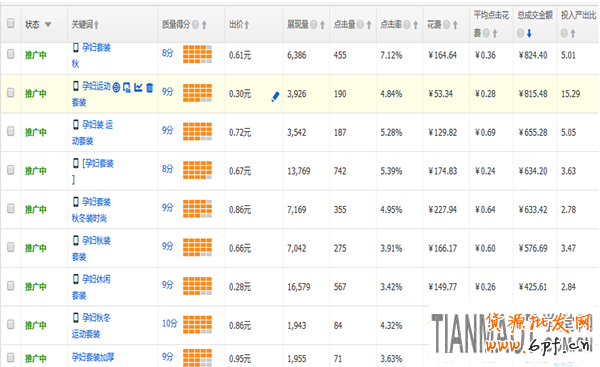Check the box for the 孕妇套装秋 row
600x367 pixels.
point(11,54)
